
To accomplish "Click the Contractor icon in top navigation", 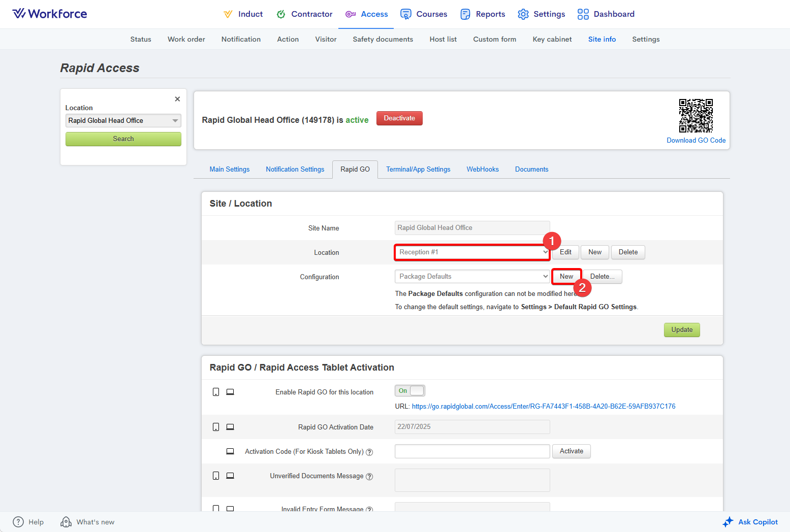I will pyautogui.click(x=281, y=14).
